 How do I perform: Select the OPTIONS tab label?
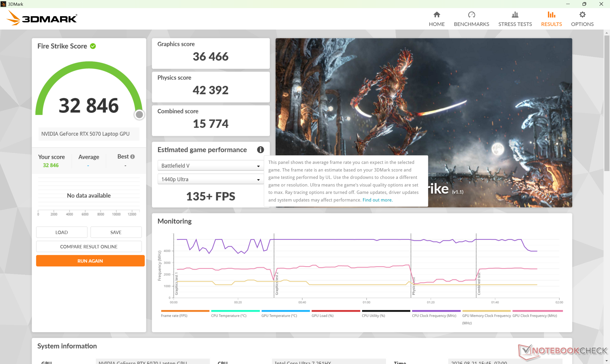582,24
